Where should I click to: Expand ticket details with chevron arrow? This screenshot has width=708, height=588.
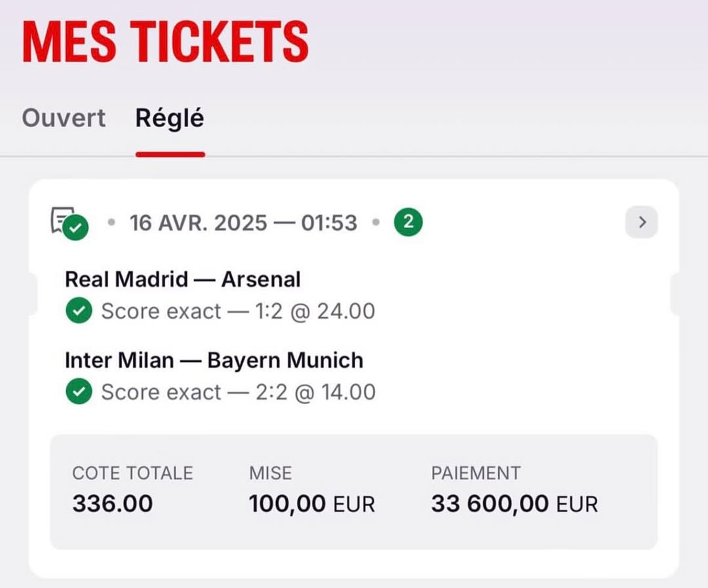[642, 222]
